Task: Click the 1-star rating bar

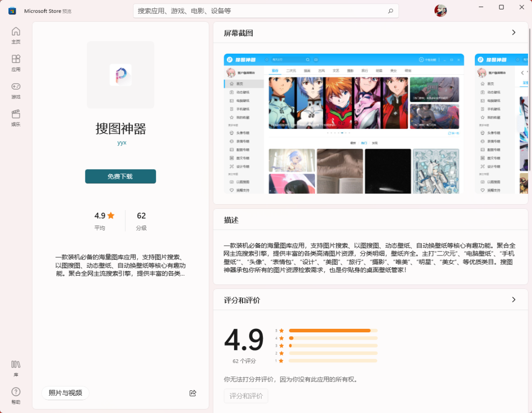Action: click(333, 361)
